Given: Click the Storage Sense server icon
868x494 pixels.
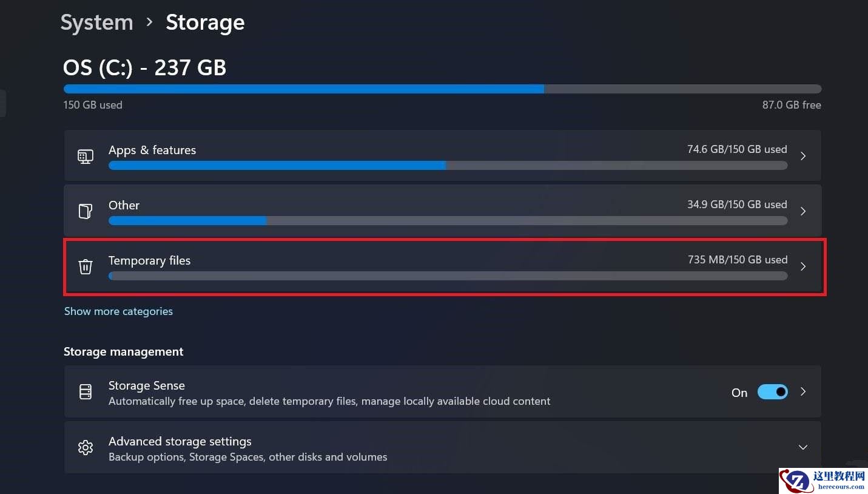Looking at the screenshot, I should click(x=85, y=391).
